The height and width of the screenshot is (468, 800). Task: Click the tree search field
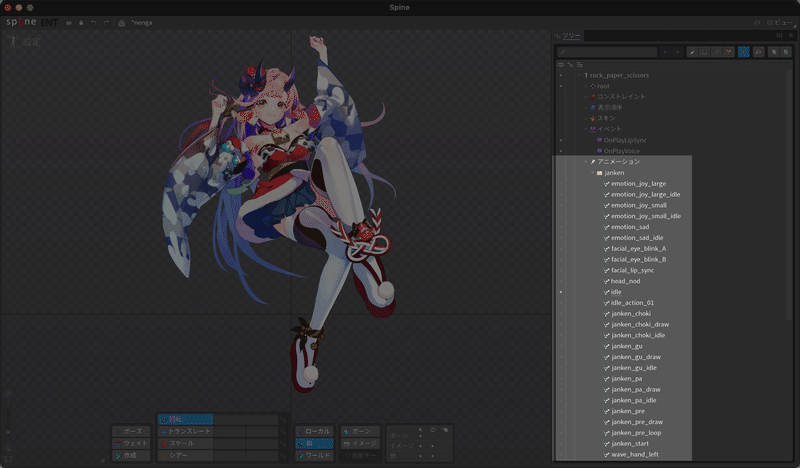click(607, 52)
